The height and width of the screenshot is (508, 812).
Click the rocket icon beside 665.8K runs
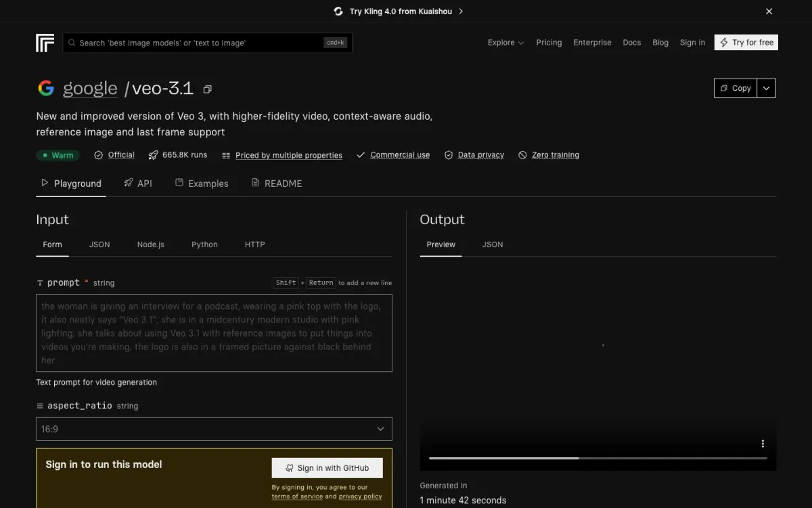[154, 155]
